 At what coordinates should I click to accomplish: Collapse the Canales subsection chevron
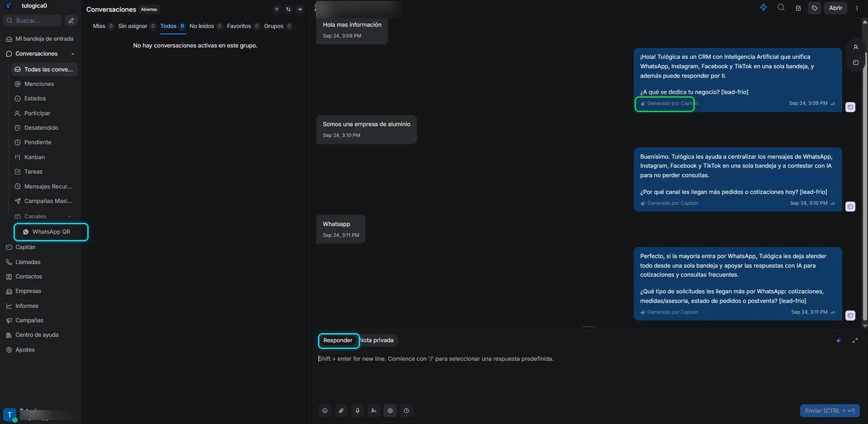pyautogui.click(x=69, y=216)
